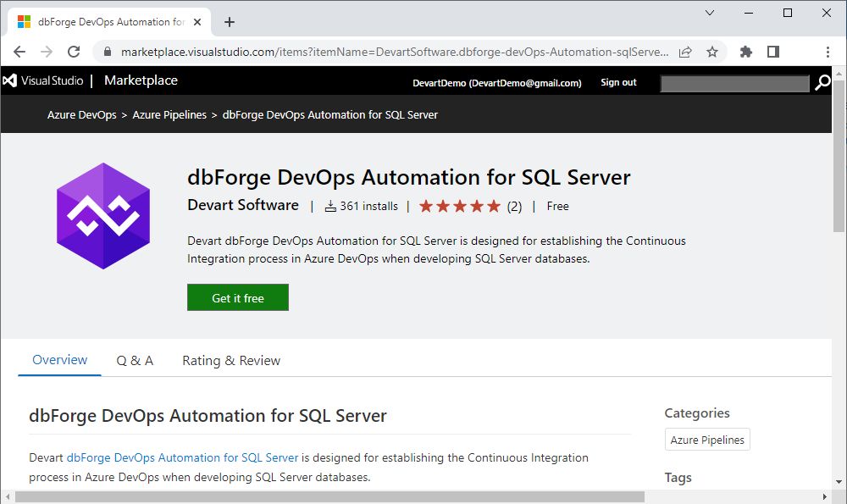Click the padlock site info icon
This screenshot has height=504, width=847.
(108, 52)
